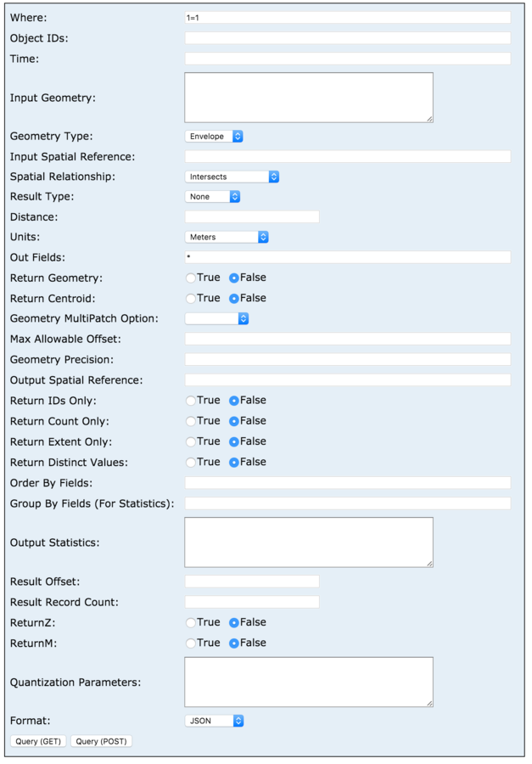The image size is (532, 764).
Task: Click the Group By Fields input
Action: (347, 503)
